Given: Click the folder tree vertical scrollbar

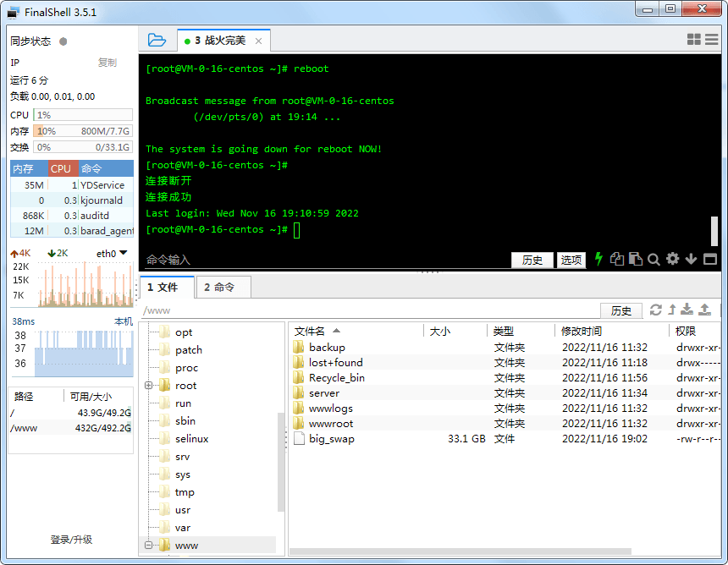Looking at the screenshot, I should [x=281, y=462].
